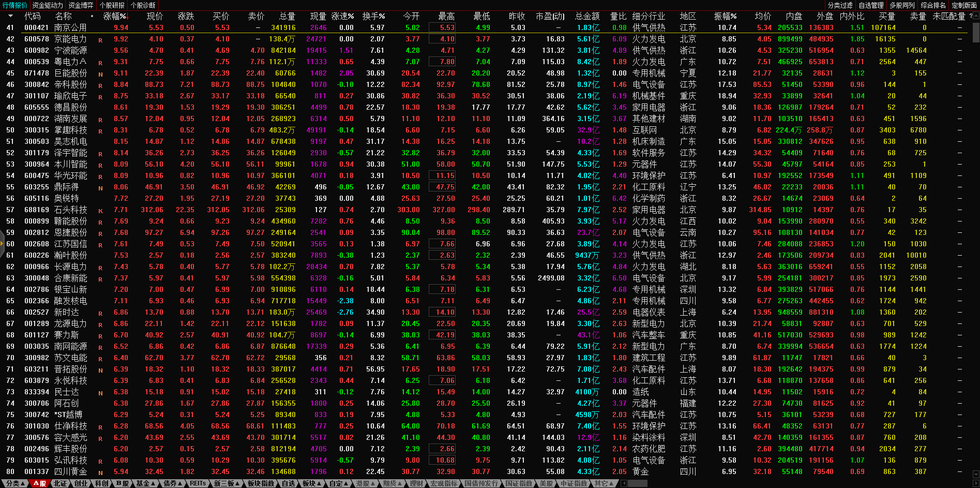Click the R marker beside 京能电力
980x488 pixels.
click(100, 40)
